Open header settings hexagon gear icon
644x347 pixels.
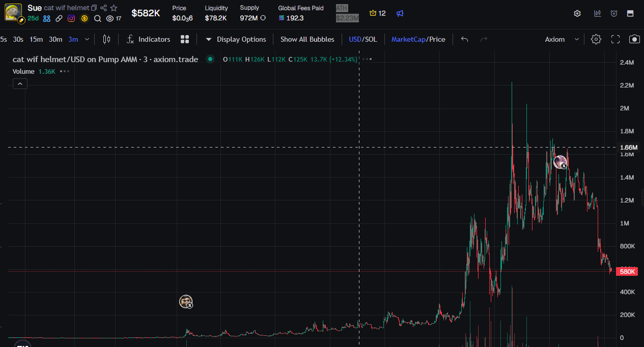pos(577,14)
